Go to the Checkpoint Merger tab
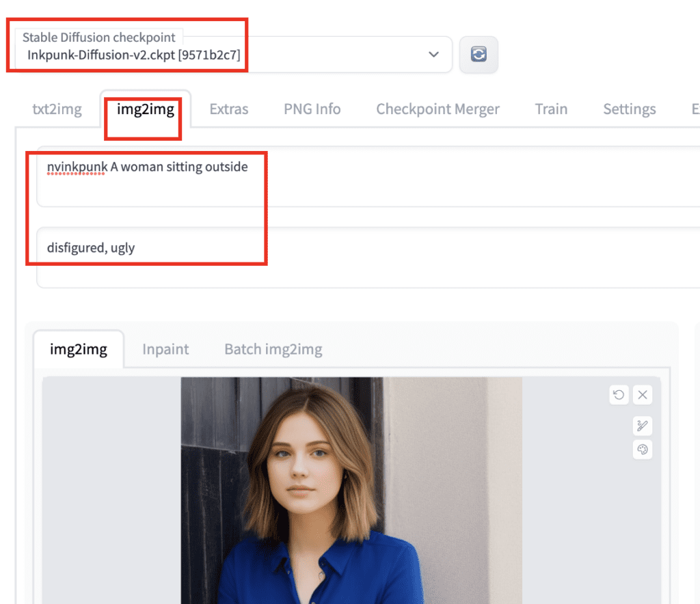Image resolution: width=700 pixels, height=604 pixels. [x=437, y=109]
